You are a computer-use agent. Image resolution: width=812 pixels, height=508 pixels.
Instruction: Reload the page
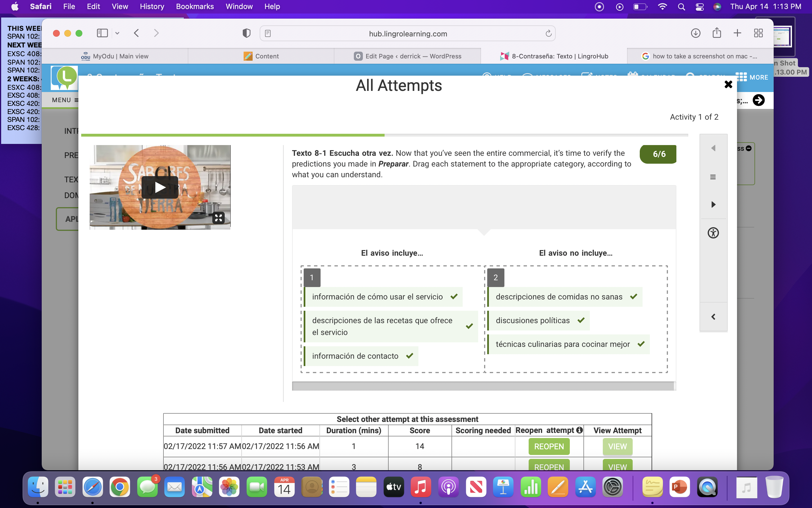point(548,33)
